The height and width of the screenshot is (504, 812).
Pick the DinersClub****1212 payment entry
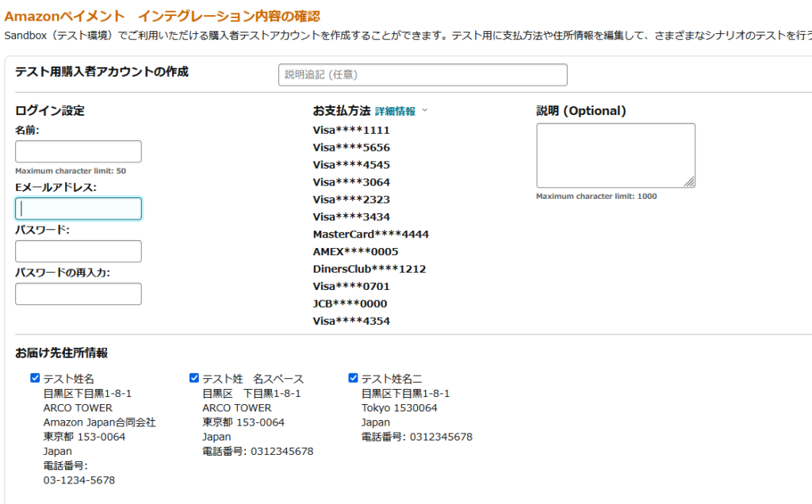coord(370,269)
